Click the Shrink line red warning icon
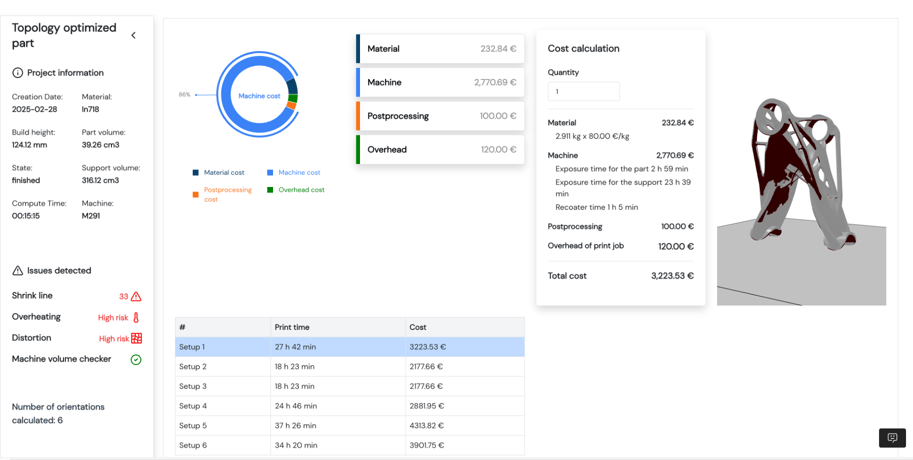 coord(136,297)
